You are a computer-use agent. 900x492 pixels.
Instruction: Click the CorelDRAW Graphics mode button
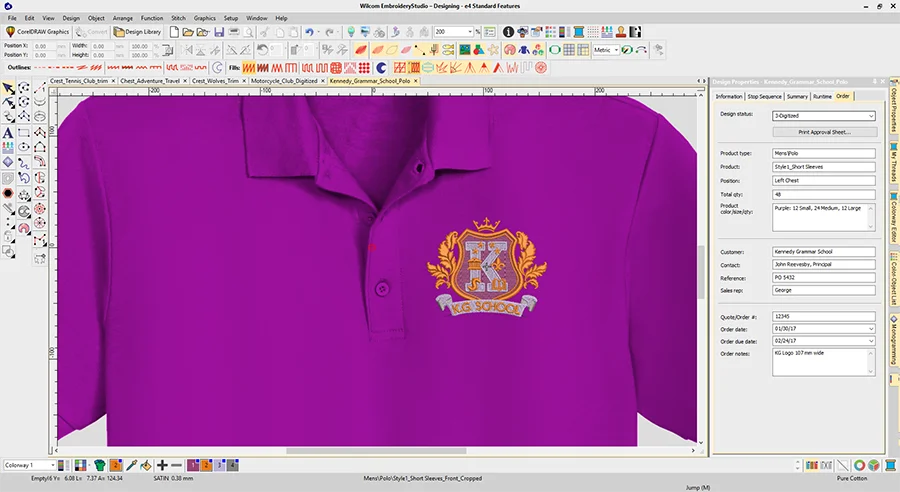pos(37,32)
